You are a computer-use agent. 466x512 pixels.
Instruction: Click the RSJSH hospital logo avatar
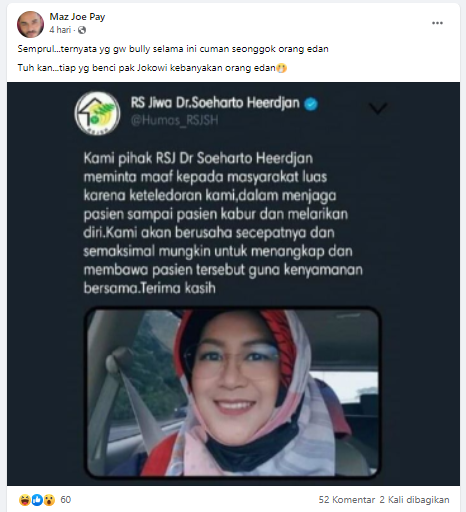click(97, 113)
